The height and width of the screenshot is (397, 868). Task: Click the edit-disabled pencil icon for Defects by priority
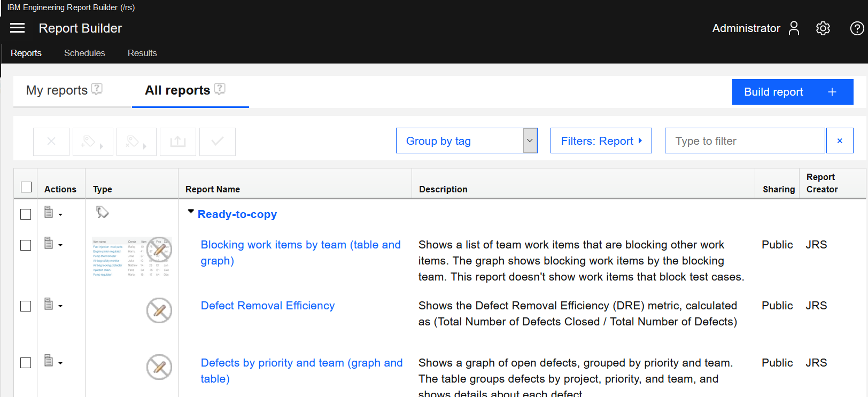click(x=159, y=367)
